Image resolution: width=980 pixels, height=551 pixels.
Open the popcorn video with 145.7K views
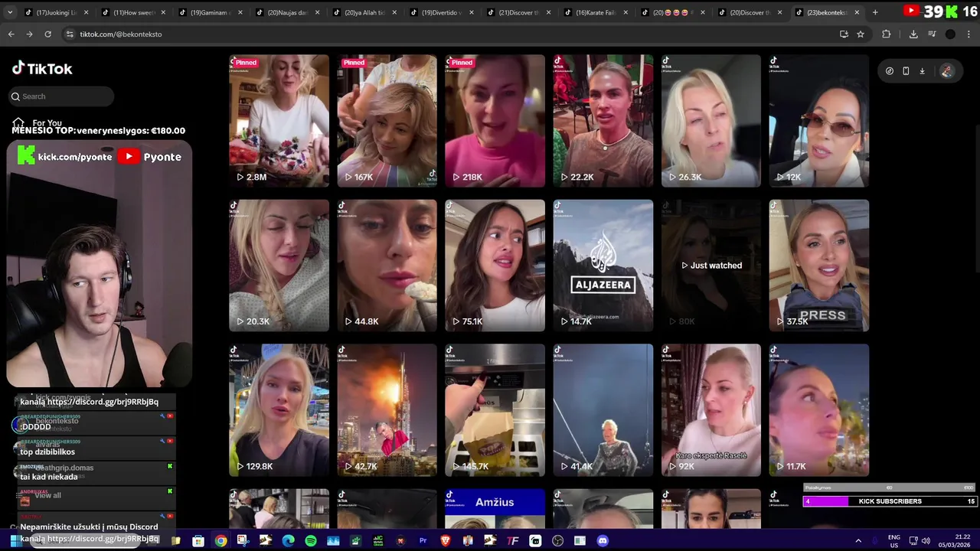495,410
